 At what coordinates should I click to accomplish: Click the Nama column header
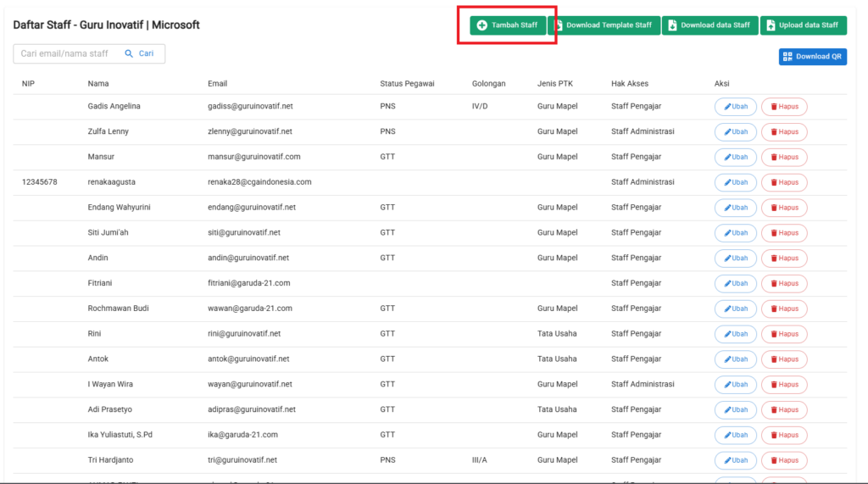[x=98, y=84]
